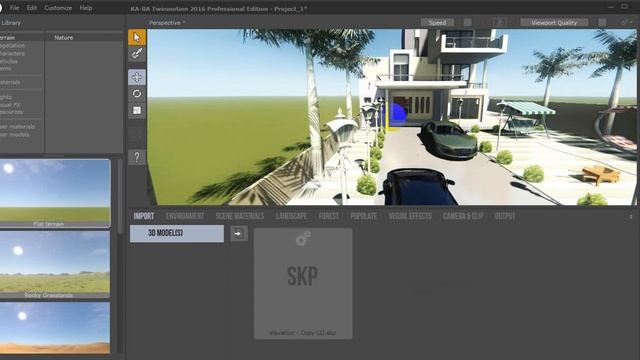Click the 3D Model(s) button
The height and width of the screenshot is (360, 640).
(x=177, y=233)
